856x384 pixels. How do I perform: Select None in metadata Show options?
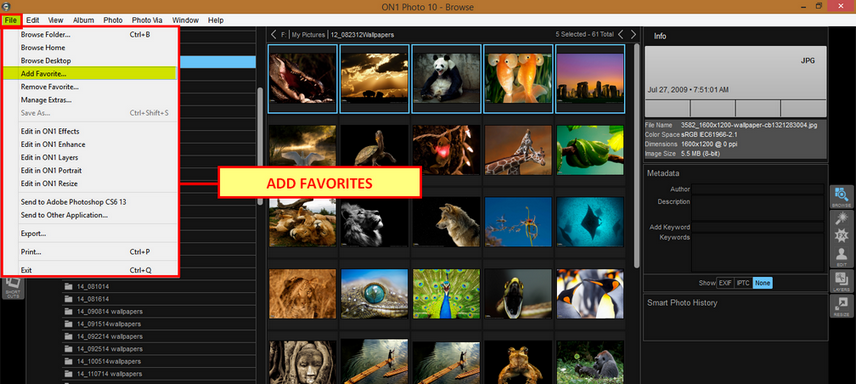tap(762, 283)
